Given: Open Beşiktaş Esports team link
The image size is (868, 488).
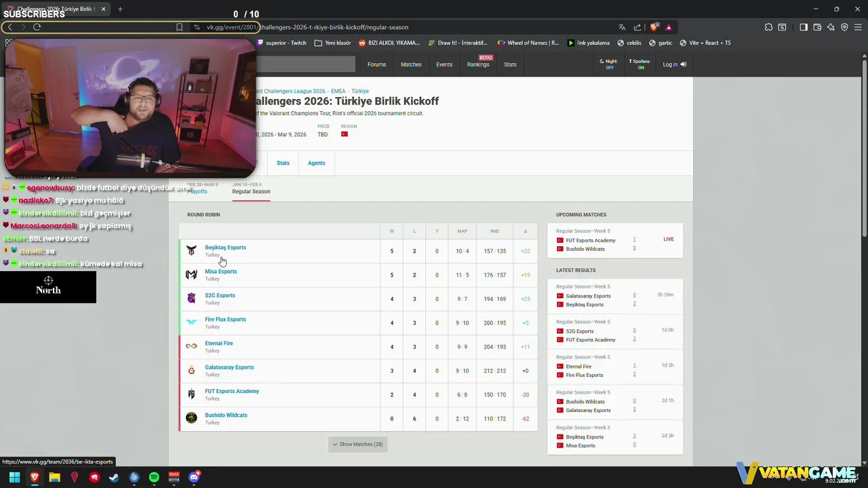Looking at the screenshot, I should 225,247.
